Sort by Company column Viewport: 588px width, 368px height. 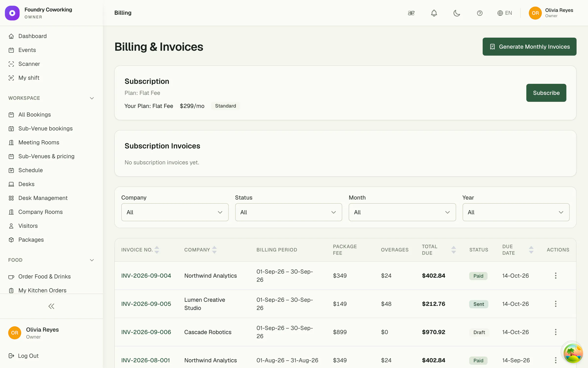pyautogui.click(x=214, y=250)
